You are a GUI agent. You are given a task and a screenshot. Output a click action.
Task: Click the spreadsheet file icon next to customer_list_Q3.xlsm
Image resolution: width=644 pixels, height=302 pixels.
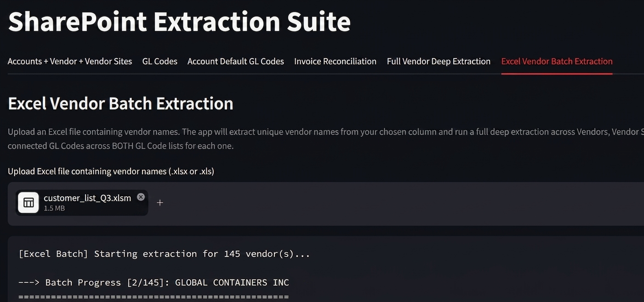pos(28,203)
